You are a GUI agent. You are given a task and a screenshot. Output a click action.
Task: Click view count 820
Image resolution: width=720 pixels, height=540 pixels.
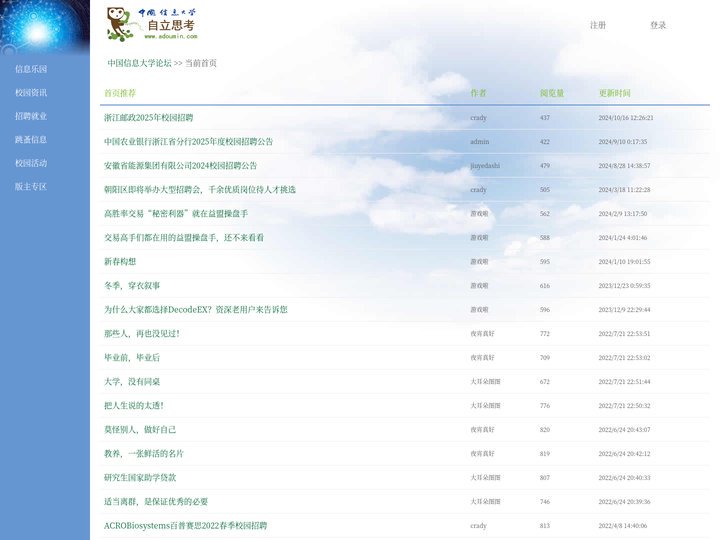[x=545, y=429]
